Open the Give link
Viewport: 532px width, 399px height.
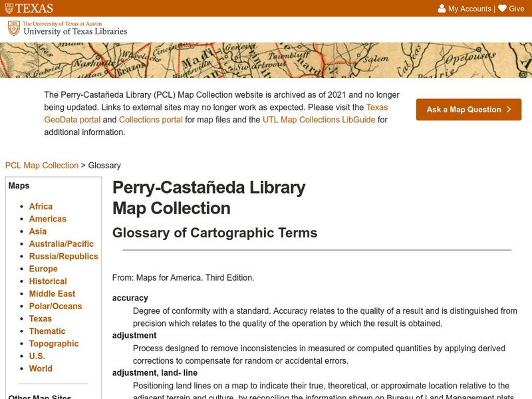click(x=517, y=9)
